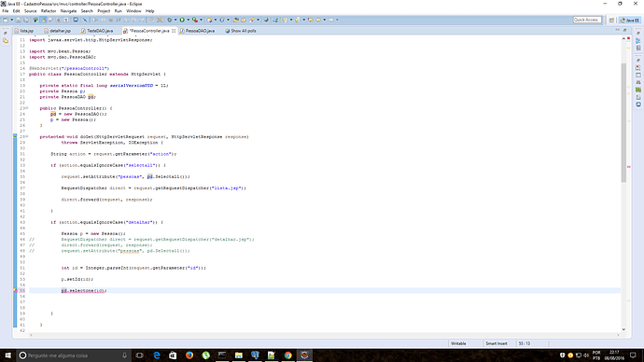644x362 pixels.
Task: Click the Open Web Browser globe icon
Action: click(266, 20)
